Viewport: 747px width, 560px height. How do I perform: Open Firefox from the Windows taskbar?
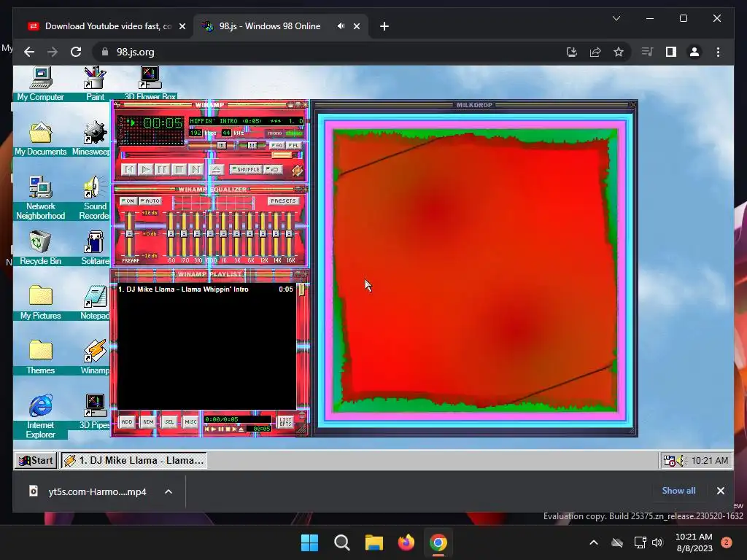(406, 542)
